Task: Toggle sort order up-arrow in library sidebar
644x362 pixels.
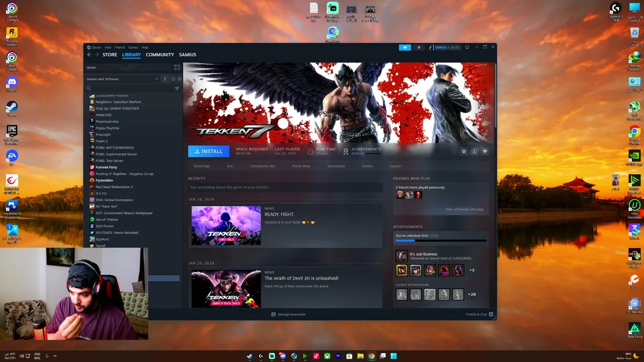Action: pos(165,79)
